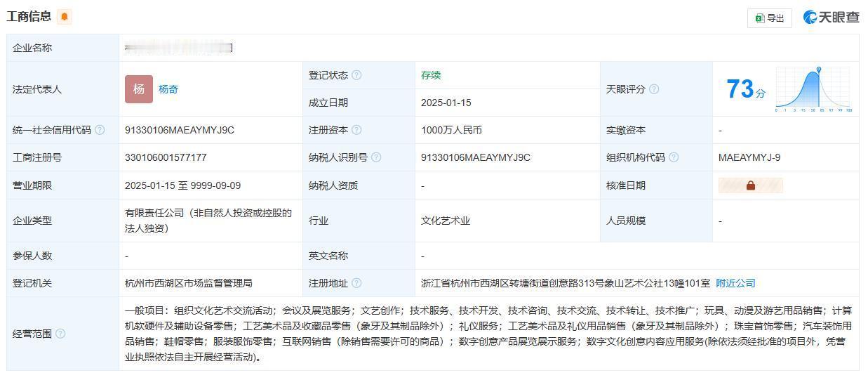Click the 英文名称 label cell
The width and height of the screenshot is (868, 380).
point(359,256)
